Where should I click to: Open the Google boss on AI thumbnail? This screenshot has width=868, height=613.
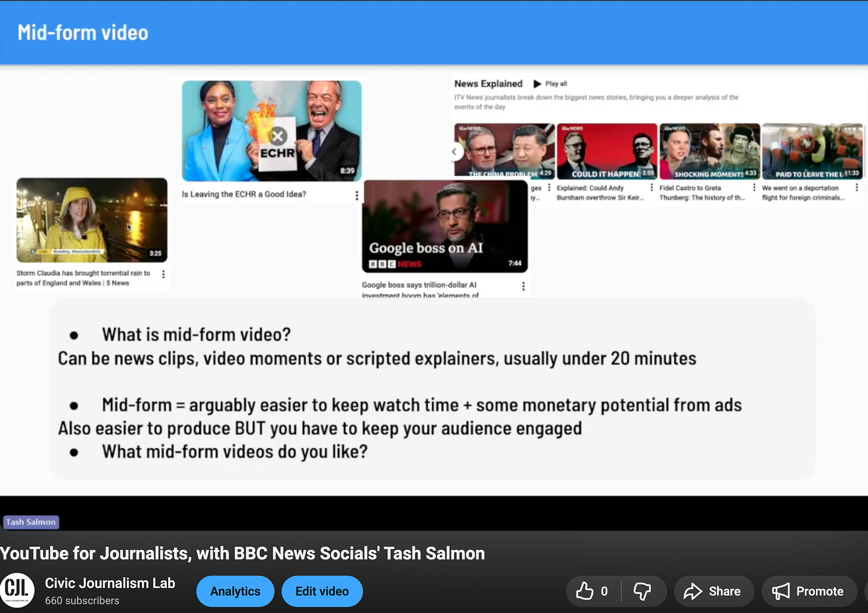[445, 226]
